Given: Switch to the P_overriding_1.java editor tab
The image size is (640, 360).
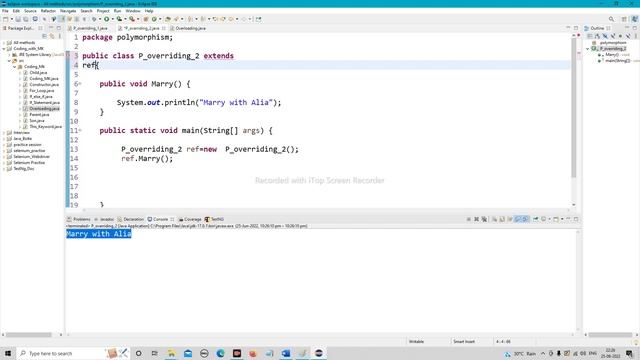Looking at the screenshot, I should 90,28.
